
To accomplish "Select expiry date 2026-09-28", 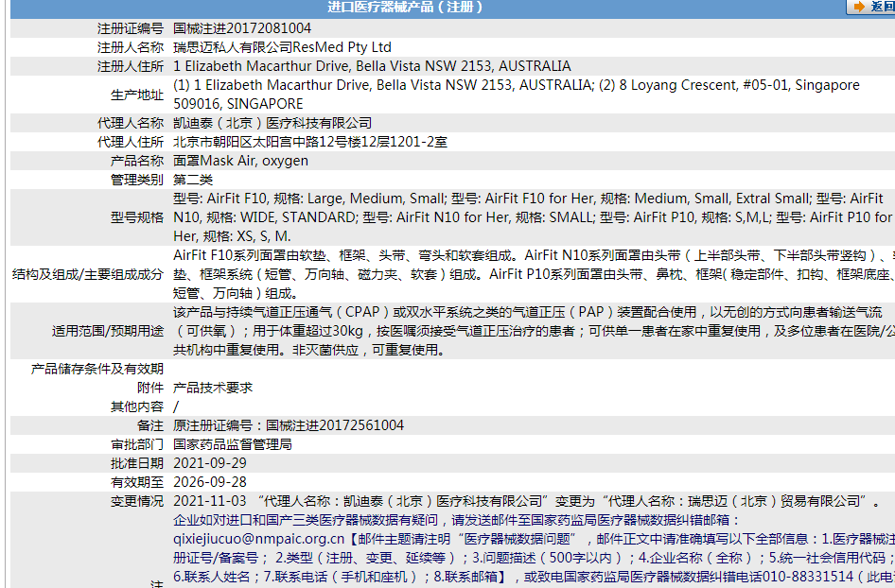I will coord(210,482).
